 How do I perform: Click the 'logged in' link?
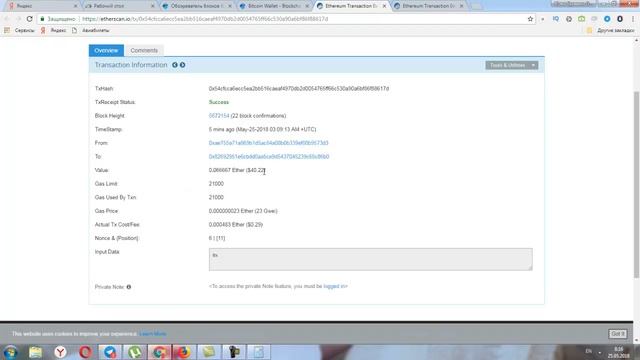(x=335, y=286)
